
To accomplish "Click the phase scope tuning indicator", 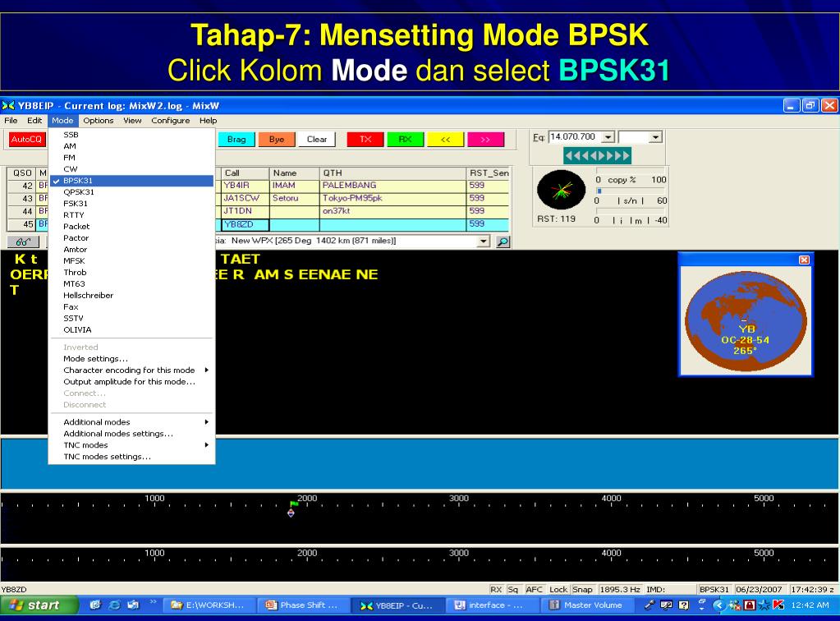I will [561, 190].
